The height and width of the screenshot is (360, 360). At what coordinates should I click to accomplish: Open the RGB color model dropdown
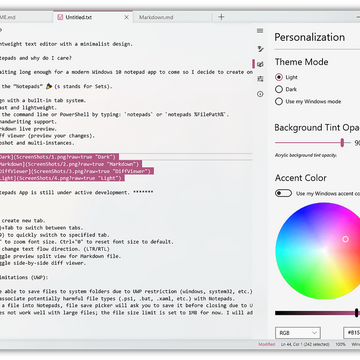298,333
